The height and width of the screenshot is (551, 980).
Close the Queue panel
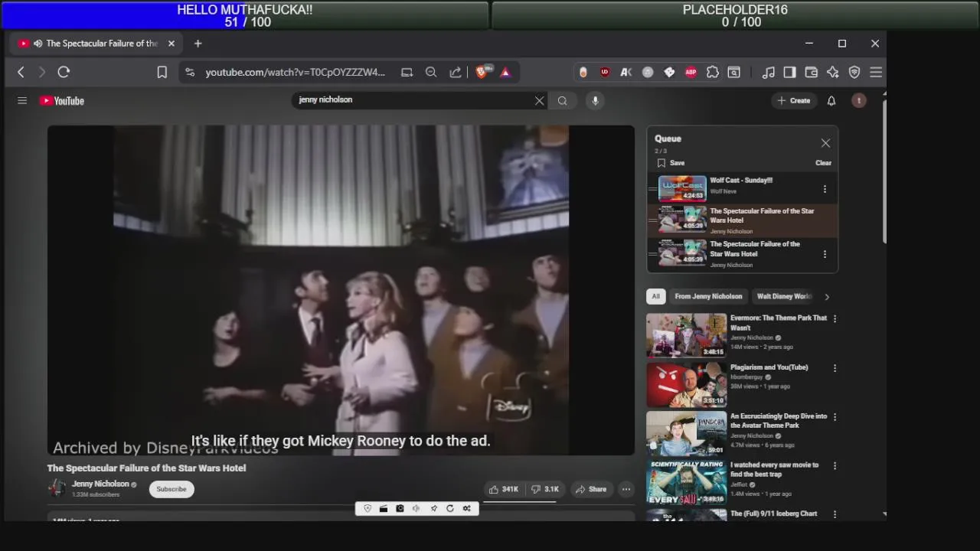(x=825, y=143)
